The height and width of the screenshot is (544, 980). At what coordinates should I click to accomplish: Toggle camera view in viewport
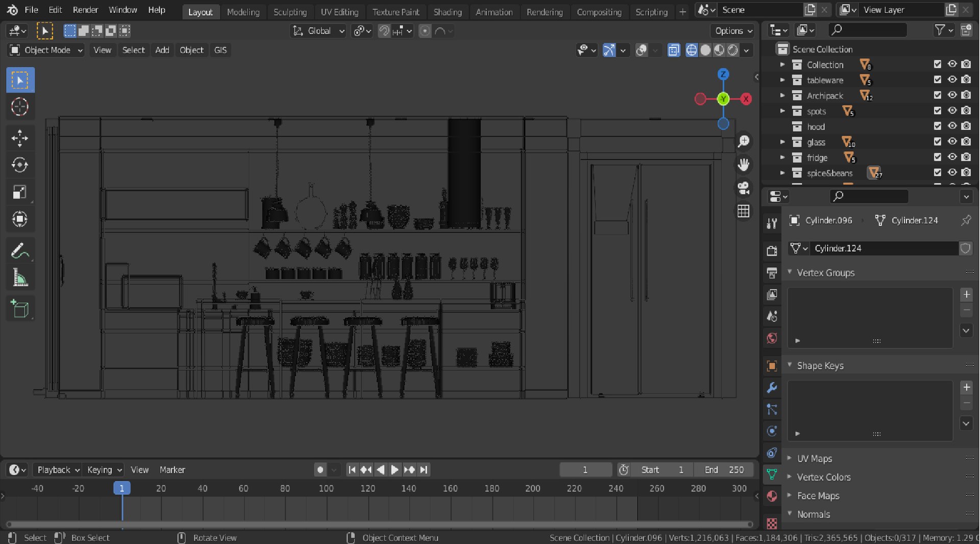[743, 187]
